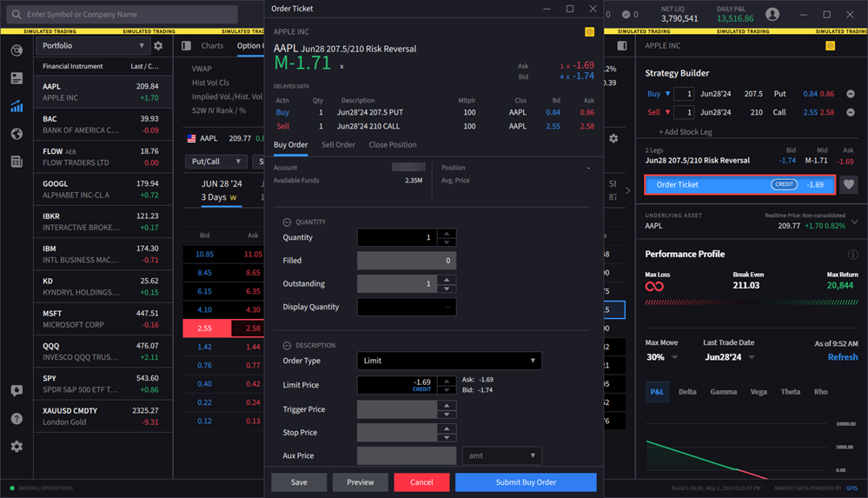The height and width of the screenshot is (498, 868).
Task: Select the MSFT row in watchlist
Action: [x=103, y=319]
